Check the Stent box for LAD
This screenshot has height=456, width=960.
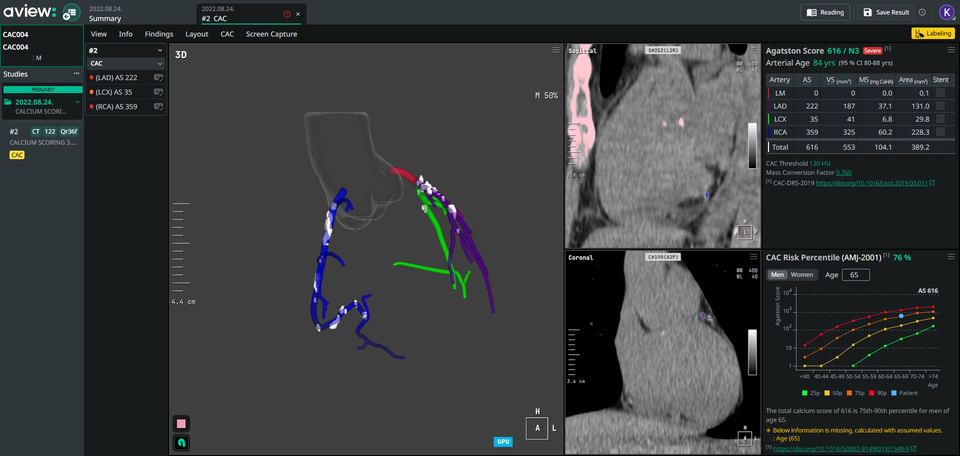point(940,106)
